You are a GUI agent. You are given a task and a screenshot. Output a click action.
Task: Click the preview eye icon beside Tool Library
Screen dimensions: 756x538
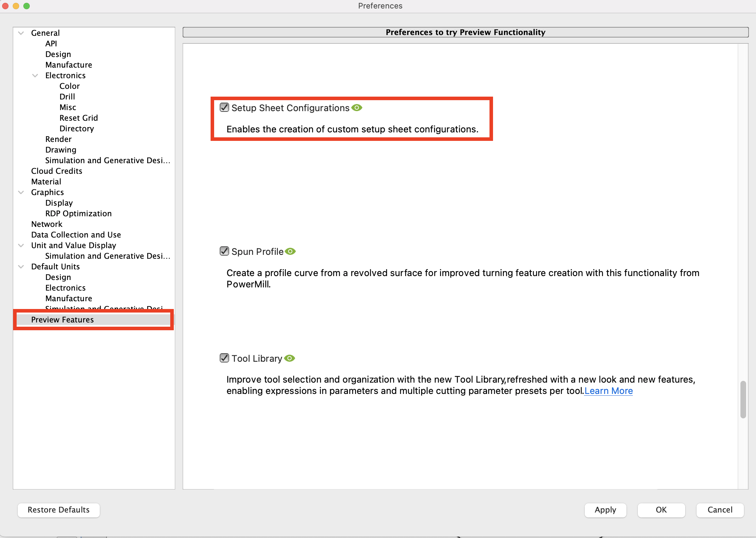[x=290, y=358]
